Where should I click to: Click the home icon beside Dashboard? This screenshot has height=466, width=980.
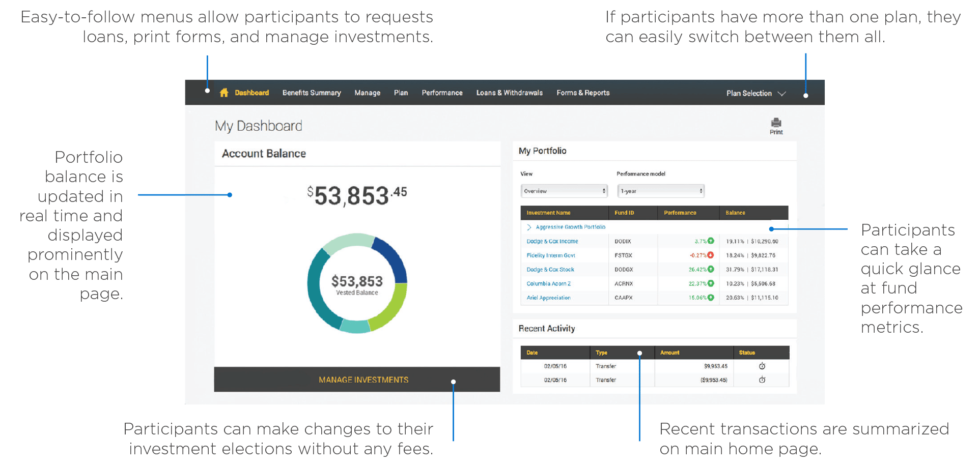[x=224, y=93]
